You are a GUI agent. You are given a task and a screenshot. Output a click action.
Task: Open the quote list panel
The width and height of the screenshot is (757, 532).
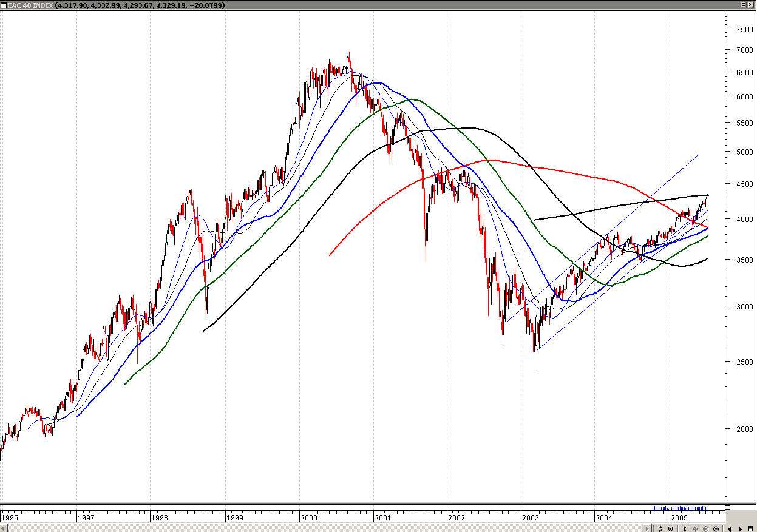tap(752, 528)
